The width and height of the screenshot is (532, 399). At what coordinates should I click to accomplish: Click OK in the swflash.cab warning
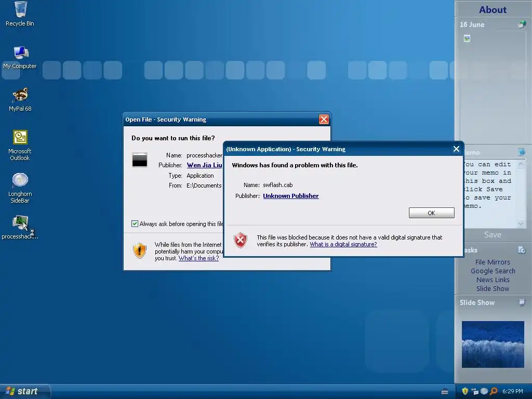(431, 212)
